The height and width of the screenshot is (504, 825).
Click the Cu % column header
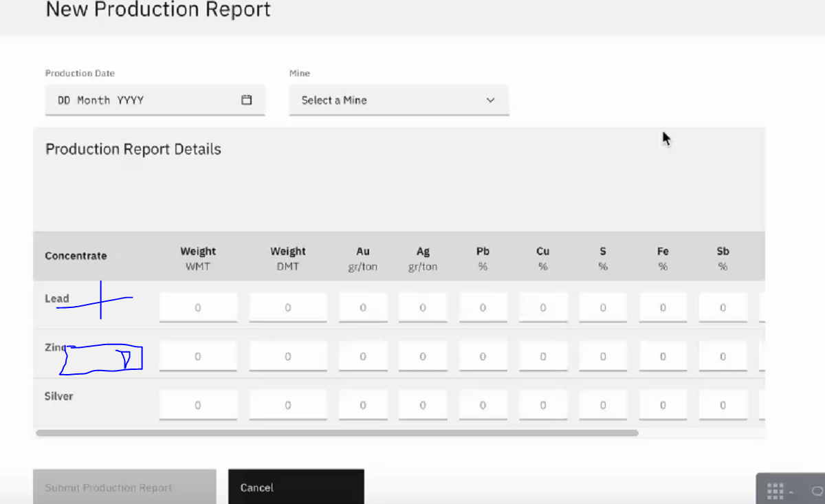[543, 259]
